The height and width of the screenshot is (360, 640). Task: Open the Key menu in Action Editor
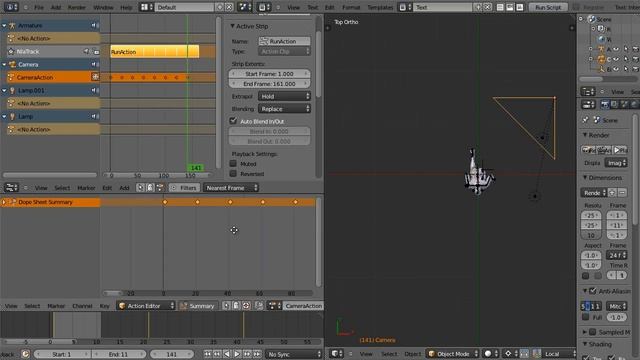click(x=104, y=306)
